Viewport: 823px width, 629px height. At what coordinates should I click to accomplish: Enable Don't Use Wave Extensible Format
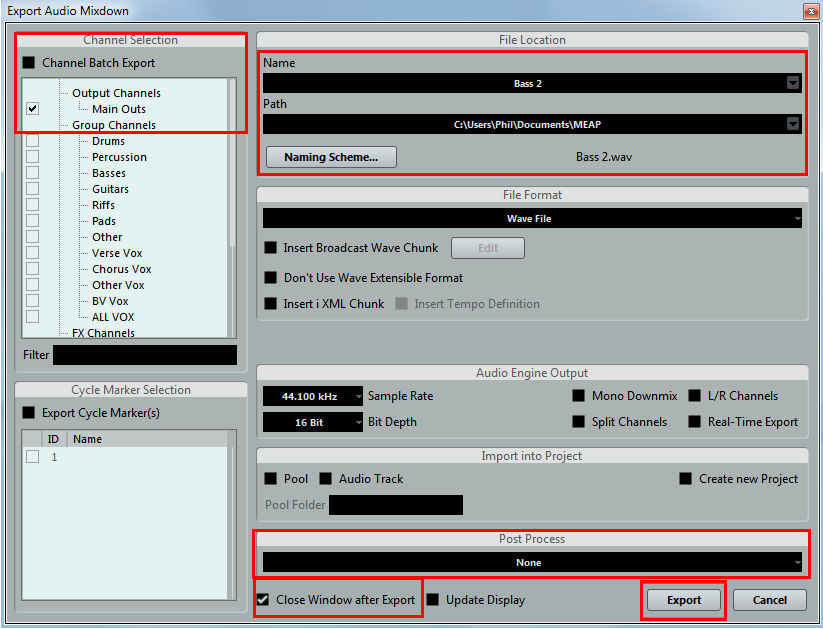[271, 278]
